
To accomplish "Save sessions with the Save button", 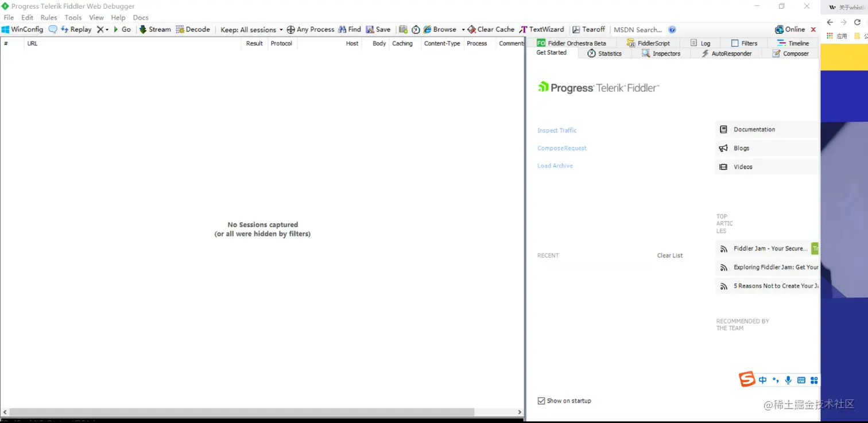I will point(378,29).
